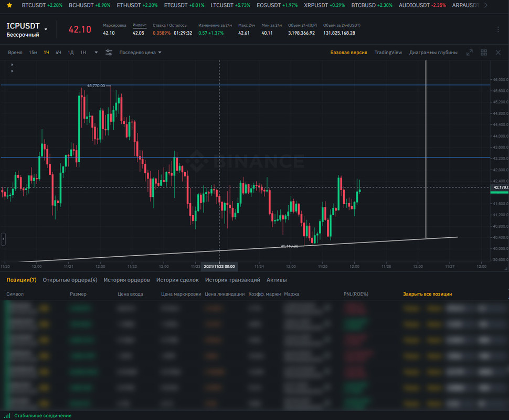
Task: Click Закрыть все позиции link
Action: click(x=427, y=295)
